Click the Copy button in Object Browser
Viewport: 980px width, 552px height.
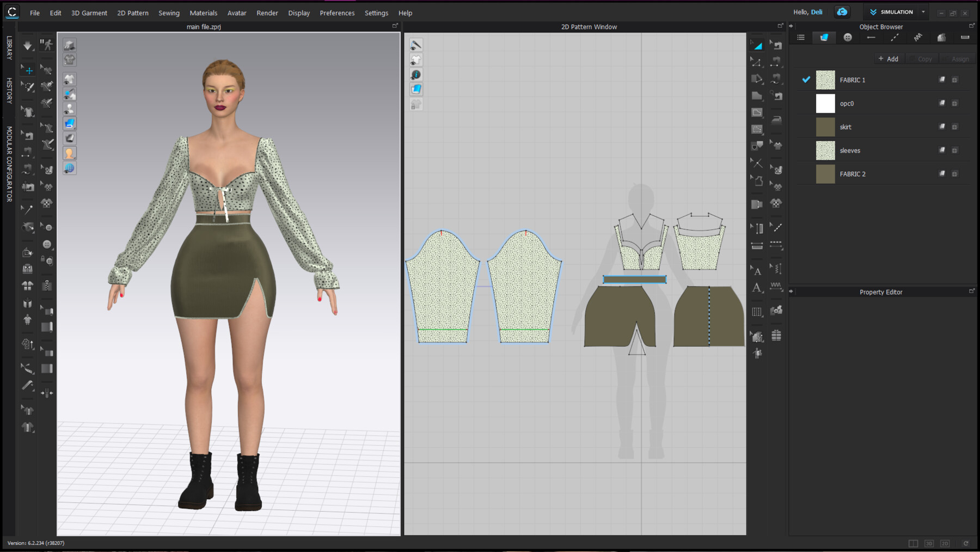(924, 58)
